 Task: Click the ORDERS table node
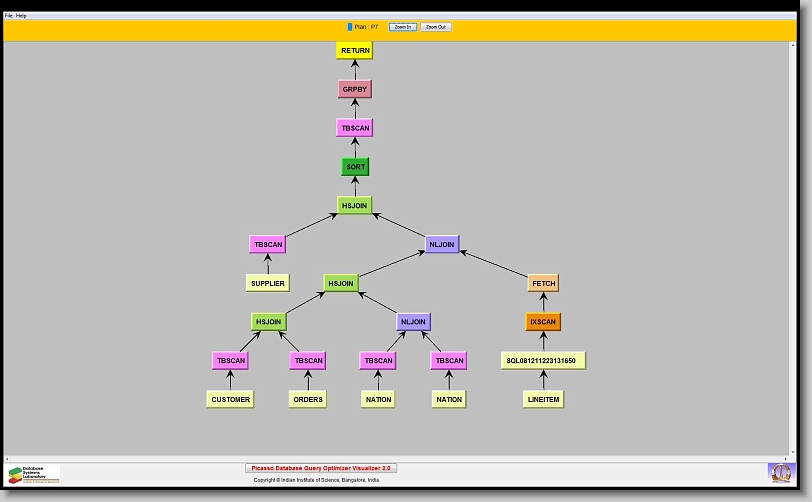point(308,399)
